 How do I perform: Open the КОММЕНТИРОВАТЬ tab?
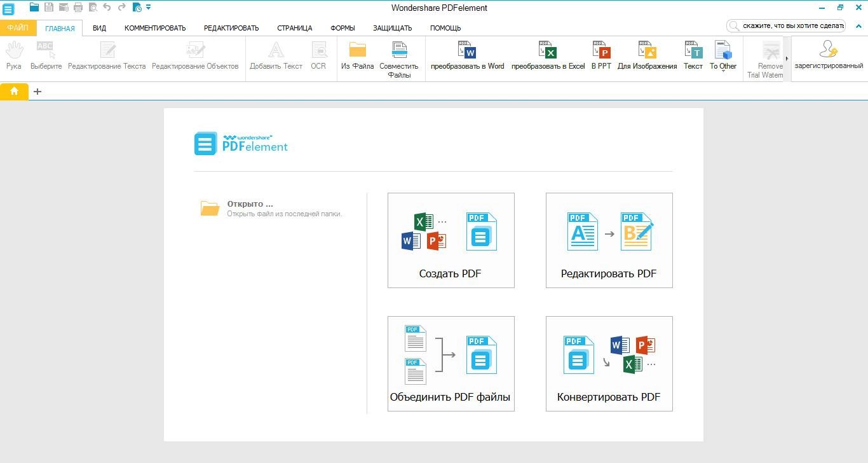coord(155,28)
